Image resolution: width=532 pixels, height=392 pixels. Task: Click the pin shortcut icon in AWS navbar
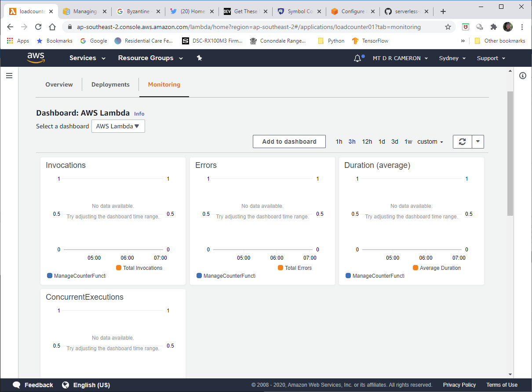[x=199, y=58]
